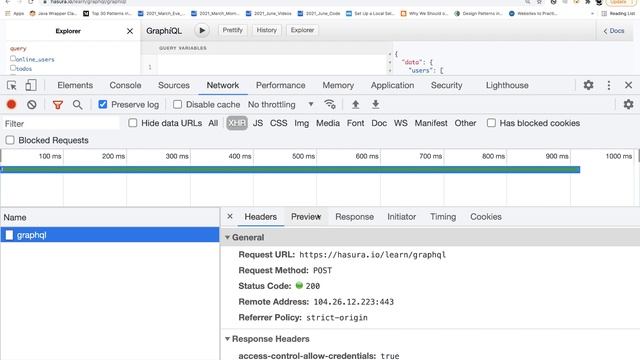Collapse the data object in the result pane
Viewport: 640px width, 360px height.
[x=390, y=62]
